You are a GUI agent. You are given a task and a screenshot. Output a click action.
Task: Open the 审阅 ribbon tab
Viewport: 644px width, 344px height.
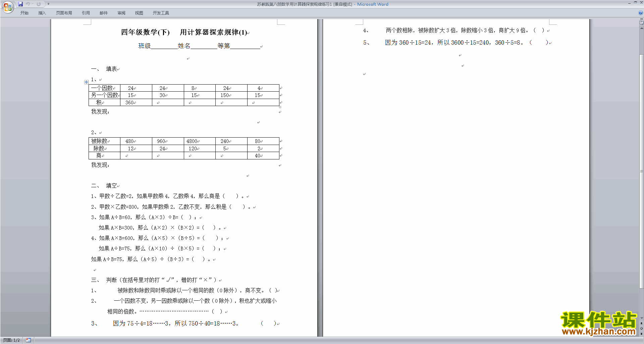pos(121,13)
